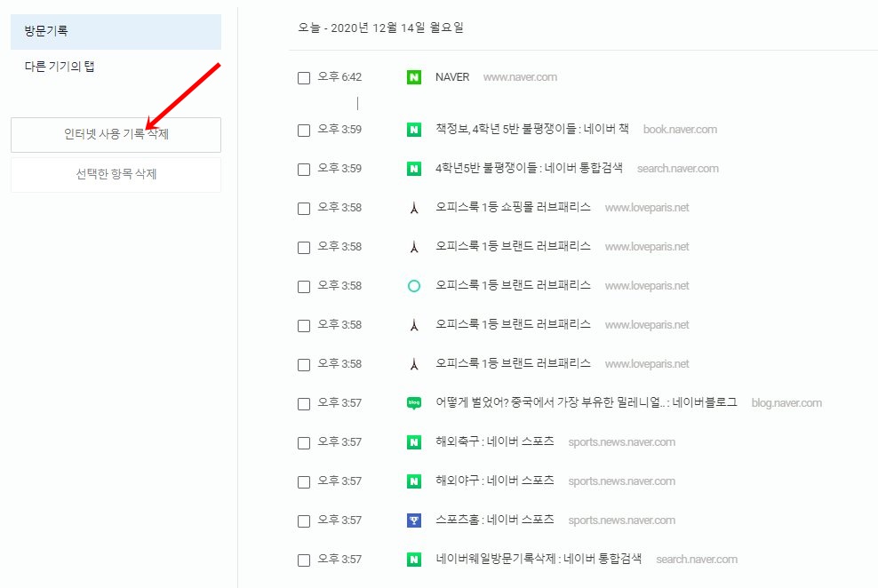
Task: Open 어떻게 벌었어? 중국에서 가장 부유한 밀레니얼 link
Action: 587,402
